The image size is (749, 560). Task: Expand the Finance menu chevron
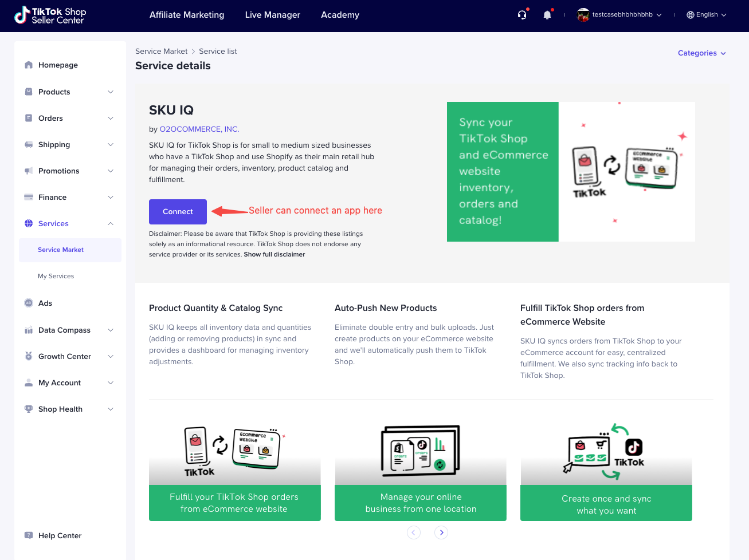[x=111, y=197]
